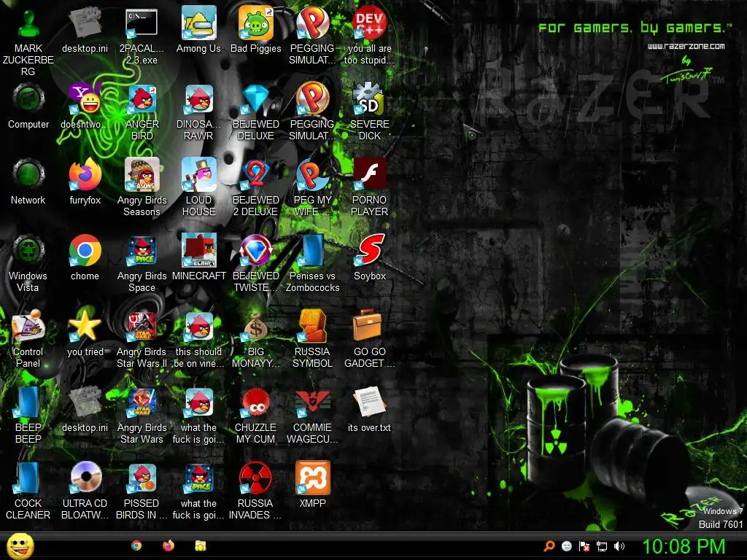The height and width of the screenshot is (560, 747).
Task: Launch the chome desktop shortcut
Action: click(85, 251)
